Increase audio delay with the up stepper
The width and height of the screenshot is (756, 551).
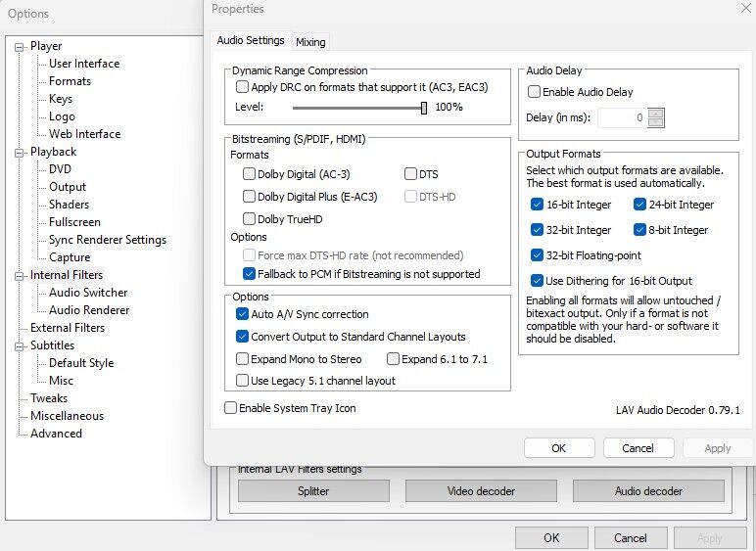pyautogui.click(x=655, y=114)
